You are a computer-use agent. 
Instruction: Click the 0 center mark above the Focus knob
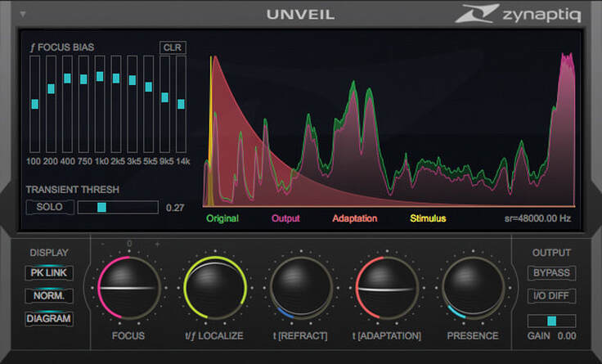pyautogui.click(x=129, y=244)
